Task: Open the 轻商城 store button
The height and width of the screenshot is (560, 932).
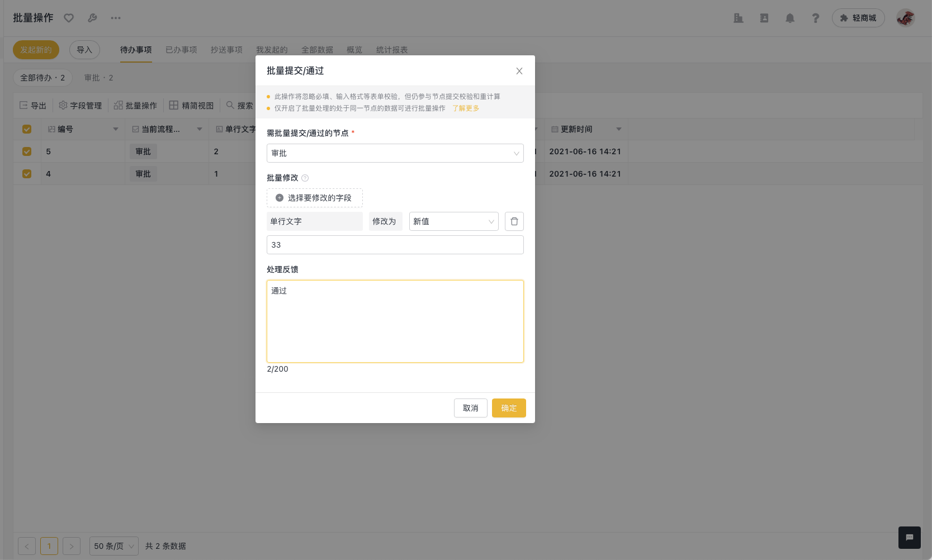Action: coord(858,18)
